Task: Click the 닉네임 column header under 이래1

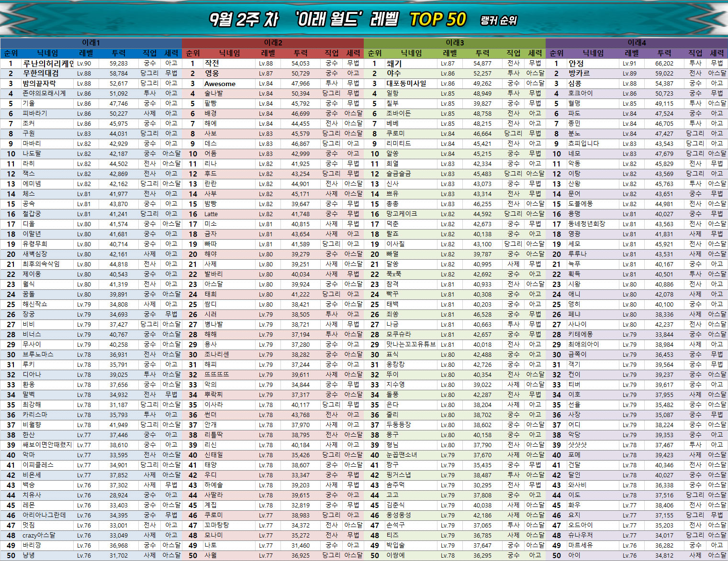Action: [x=48, y=53]
